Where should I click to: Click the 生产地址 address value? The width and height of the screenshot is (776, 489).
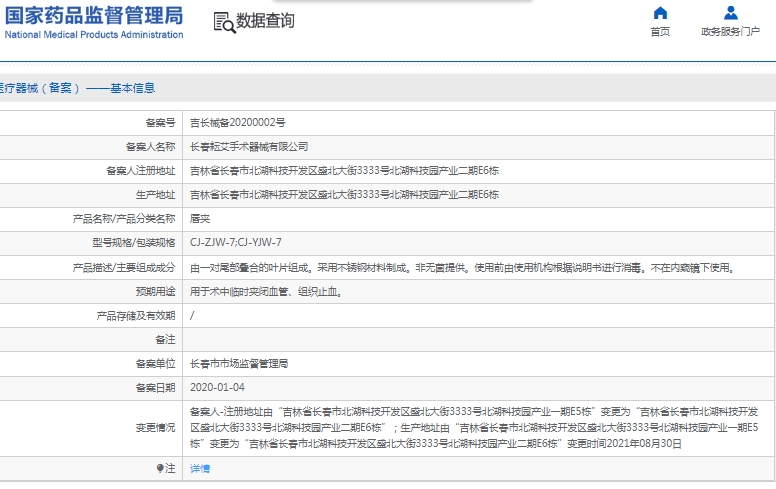point(344,195)
